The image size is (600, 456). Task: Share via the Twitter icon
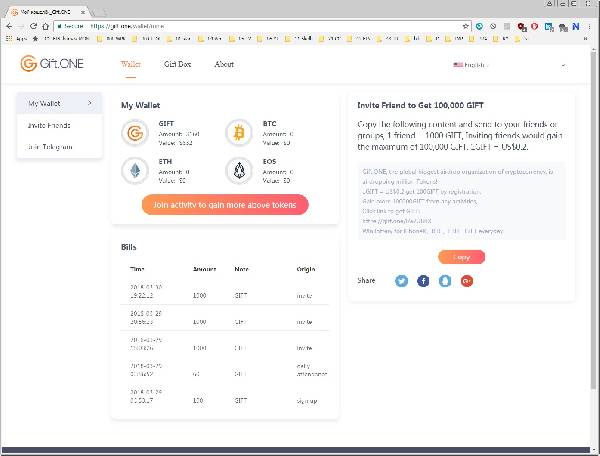(401, 281)
